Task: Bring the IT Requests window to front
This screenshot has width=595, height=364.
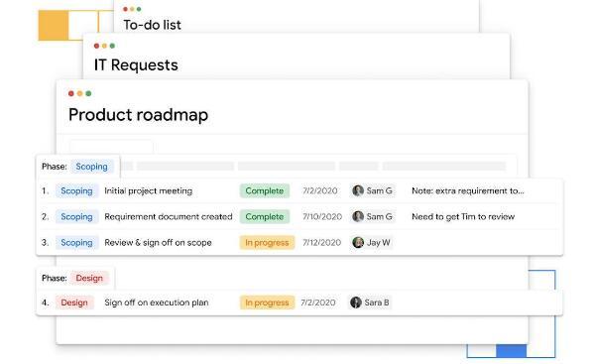Action: coord(136,65)
